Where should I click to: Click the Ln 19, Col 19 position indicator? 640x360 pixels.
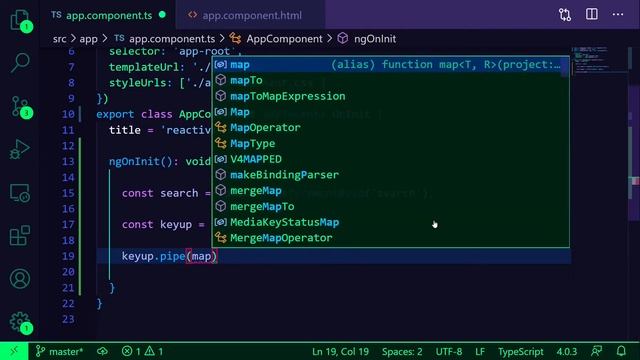[340, 351]
